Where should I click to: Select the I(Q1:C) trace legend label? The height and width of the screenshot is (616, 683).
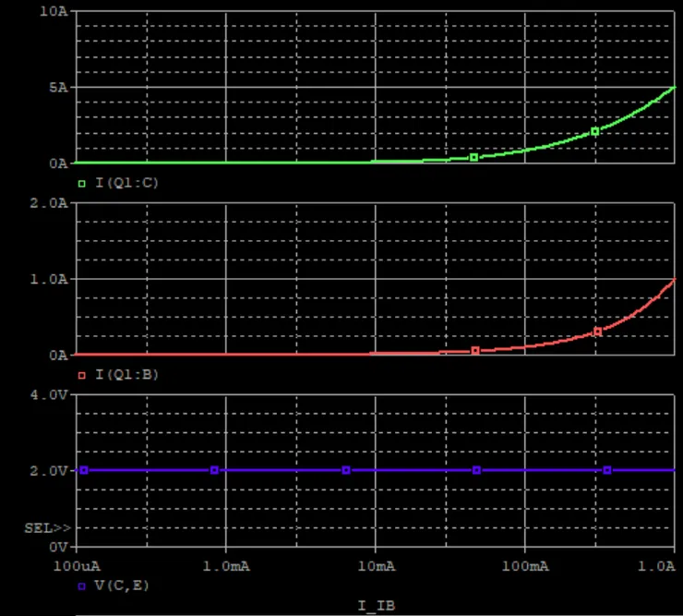[x=126, y=183]
